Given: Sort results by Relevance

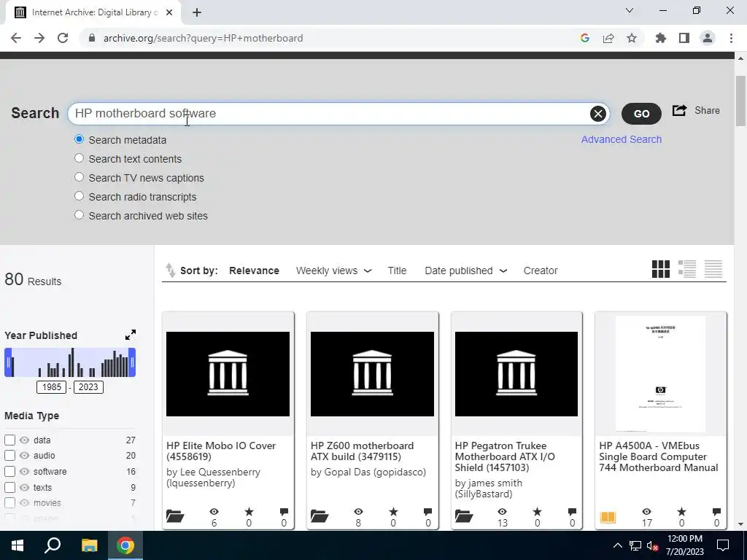Looking at the screenshot, I should [254, 271].
